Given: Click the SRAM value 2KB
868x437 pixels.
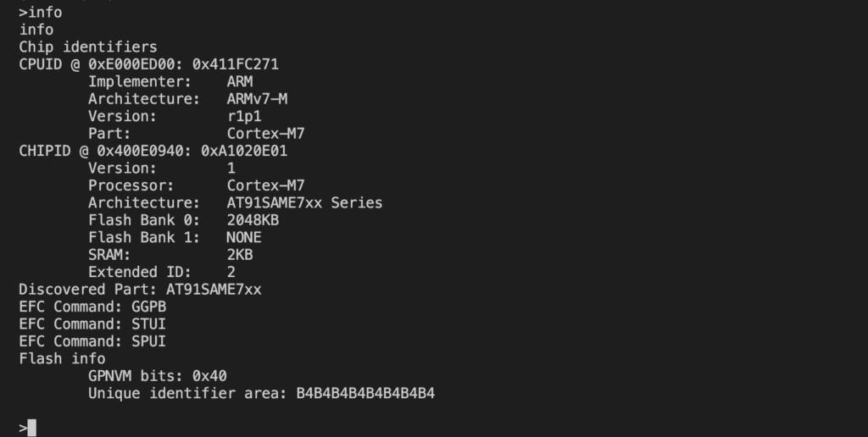Looking at the screenshot, I should pos(240,255).
